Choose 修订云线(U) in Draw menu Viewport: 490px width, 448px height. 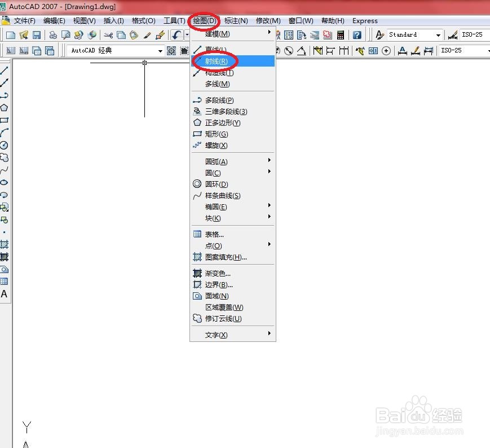click(233, 319)
